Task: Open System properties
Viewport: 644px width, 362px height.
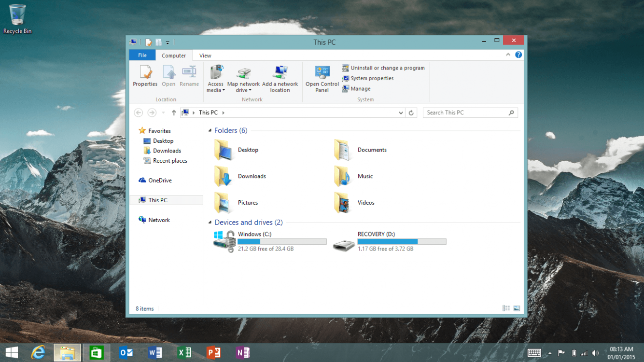Action: (367, 78)
